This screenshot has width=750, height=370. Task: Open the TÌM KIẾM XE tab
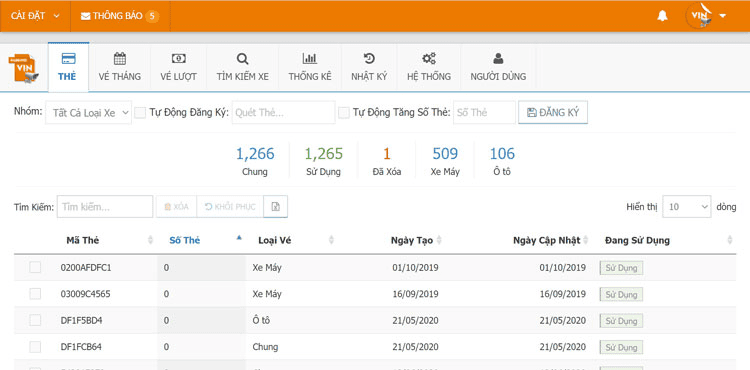pos(243,67)
